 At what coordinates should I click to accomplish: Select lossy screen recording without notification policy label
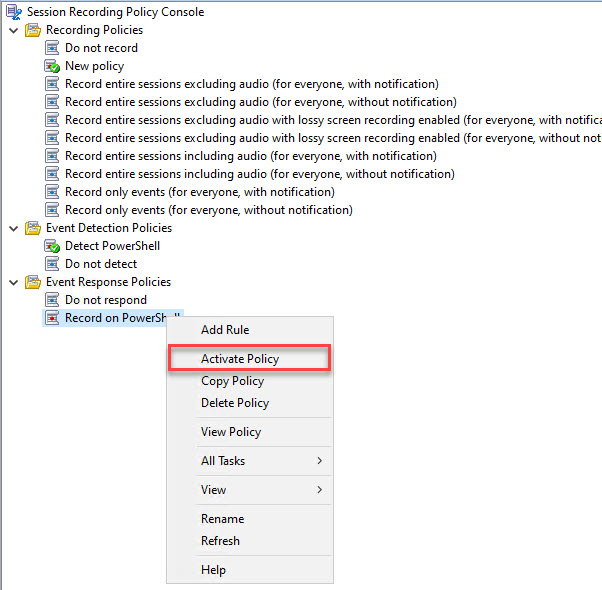[x=333, y=138]
